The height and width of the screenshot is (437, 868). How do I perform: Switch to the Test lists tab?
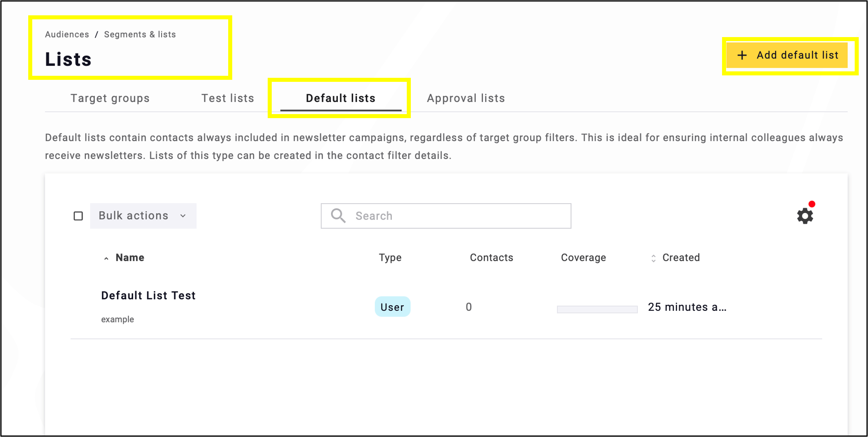(x=228, y=98)
